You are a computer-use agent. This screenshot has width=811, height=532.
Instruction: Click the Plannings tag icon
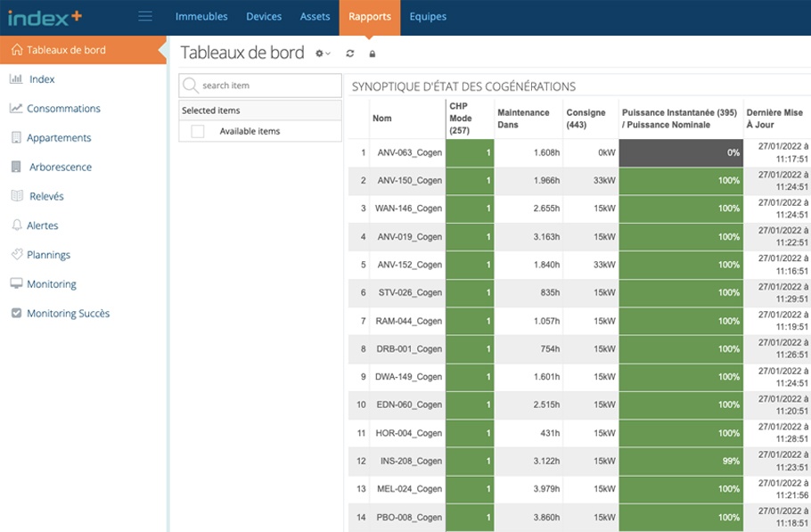pyautogui.click(x=16, y=255)
